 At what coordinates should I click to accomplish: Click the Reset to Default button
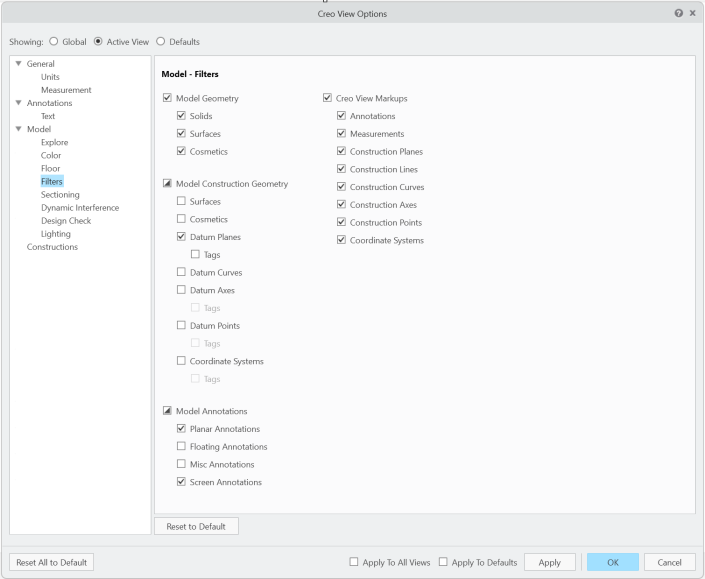click(196, 526)
